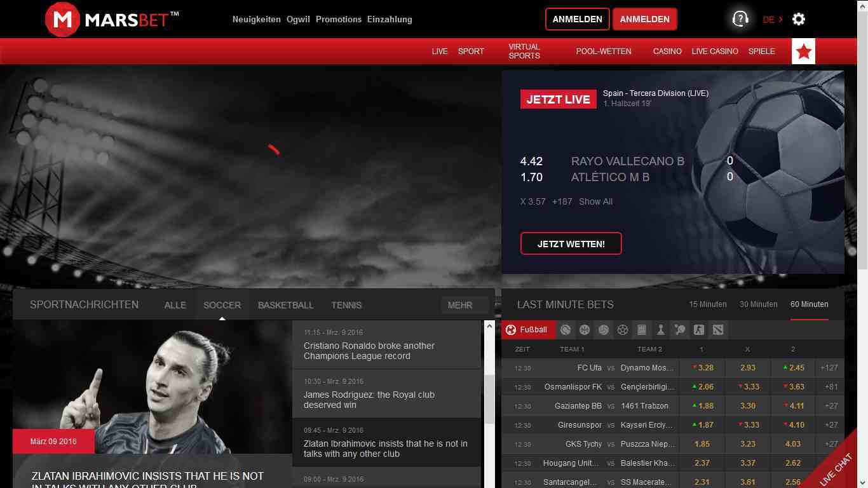Select odds 2.06 for Osmanlispor FK

coord(702,386)
